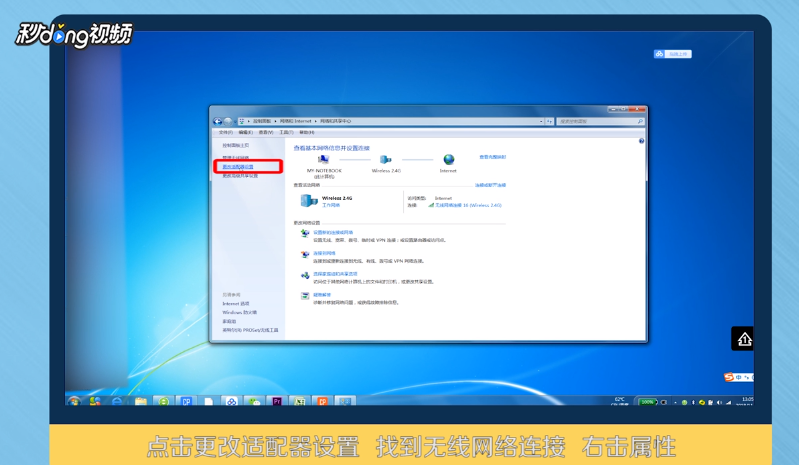Expand the breadcrumb arrow after 控制面板
The width and height of the screenshot is (799, 465).
pyautogui.click(x=275, y=121)
